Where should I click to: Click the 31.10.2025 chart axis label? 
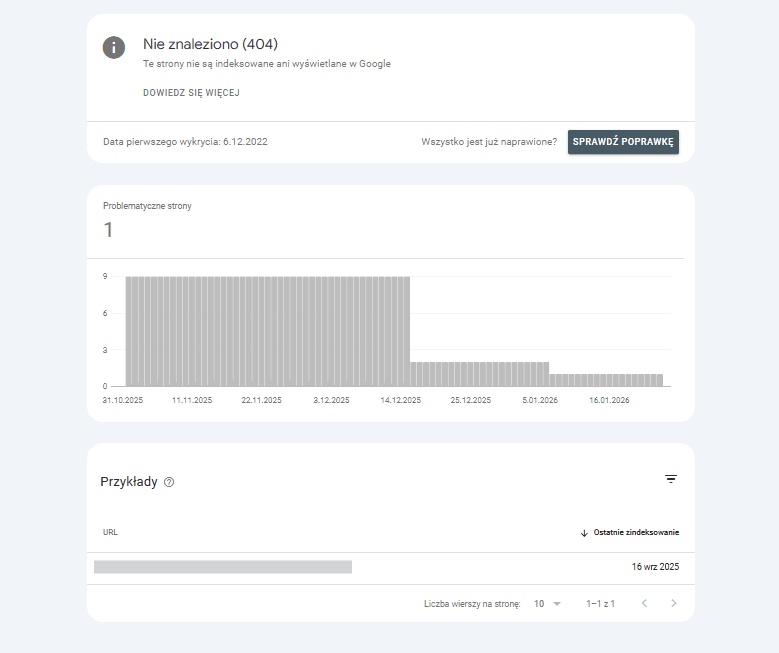pyautogui.click(x=123, y=400)
